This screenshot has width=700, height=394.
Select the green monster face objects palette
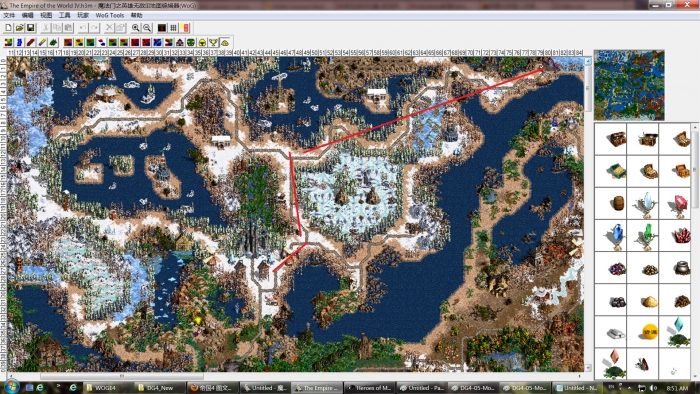191,42
